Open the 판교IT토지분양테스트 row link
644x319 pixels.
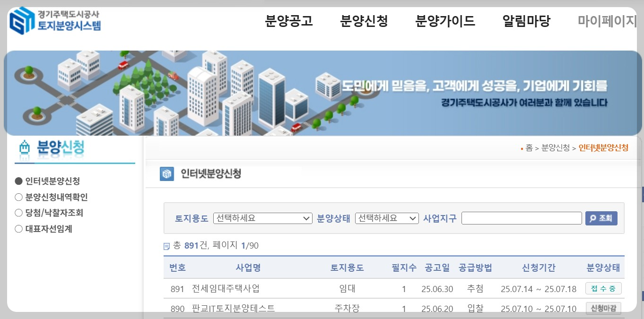[x=233, y=308]
